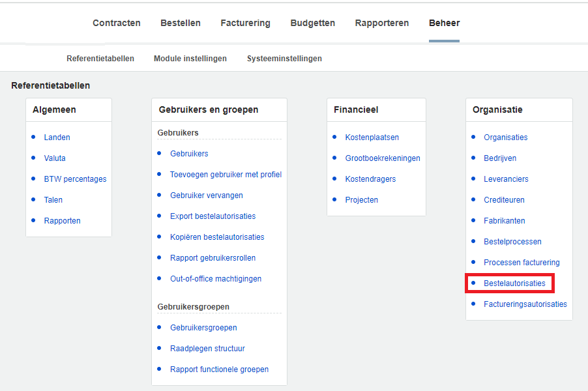Switch to the Contracten tab
Screen dimensions: 588x391
(x=117, y=23)
